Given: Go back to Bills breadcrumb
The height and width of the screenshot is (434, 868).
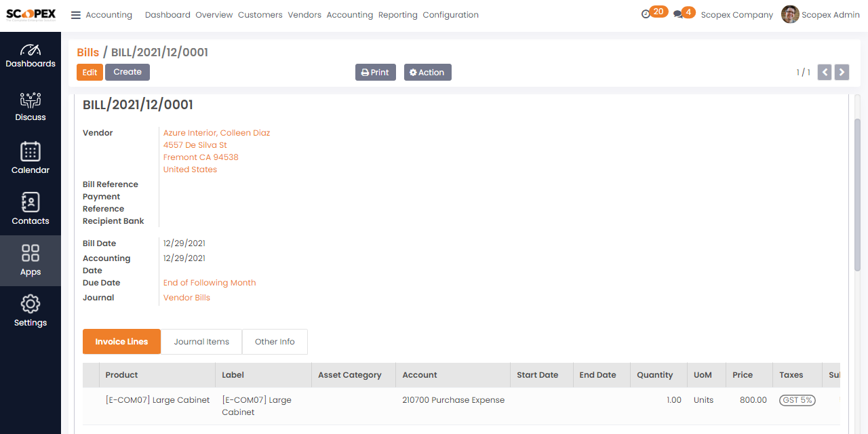Looking at the screenshot, I should click(x=88, y=52).
